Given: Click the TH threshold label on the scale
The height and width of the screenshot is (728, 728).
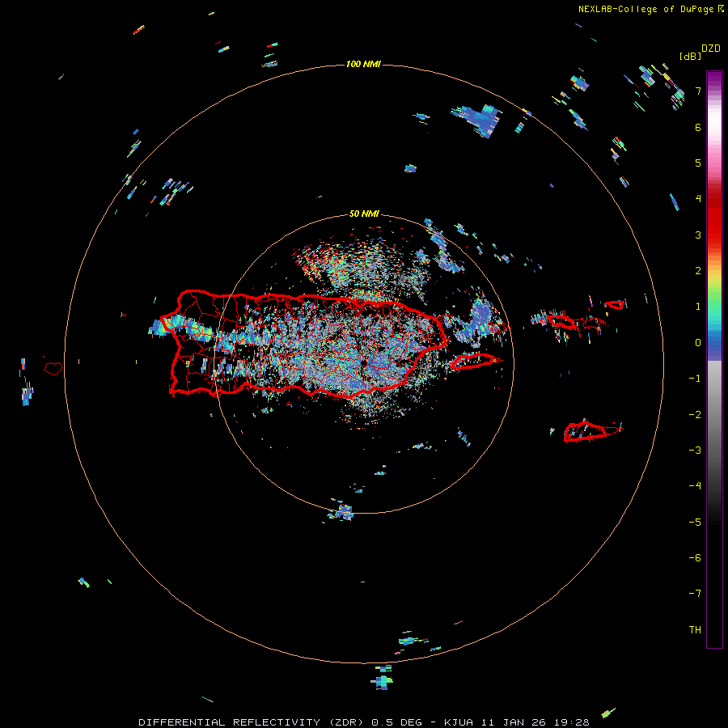Looking at the screenshot, I should coord(695,630).
